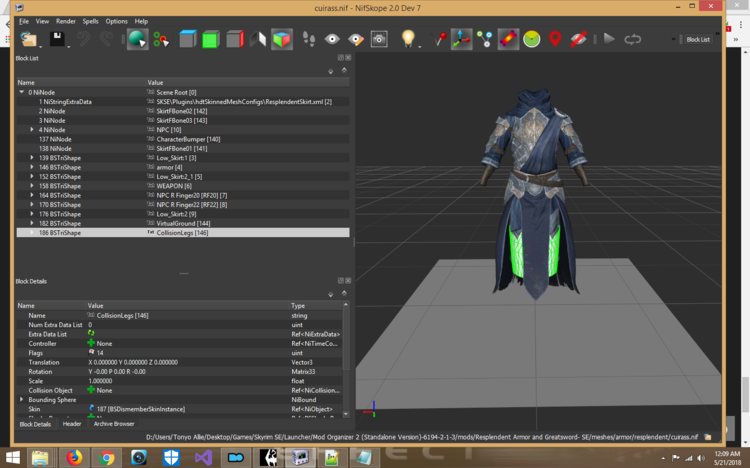Activate the Select Vertices tool
Screen dimensions: 750x468
tap(161, 39)
